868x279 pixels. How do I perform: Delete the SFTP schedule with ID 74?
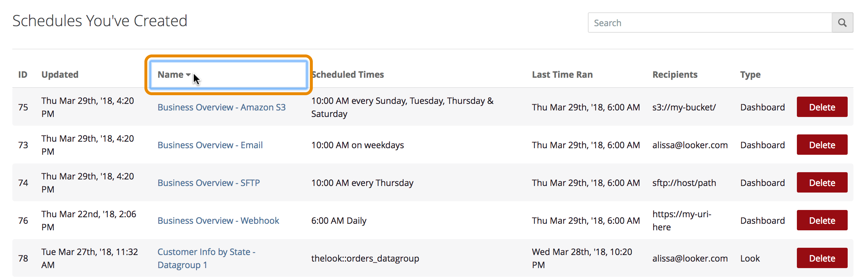point(822,183)
